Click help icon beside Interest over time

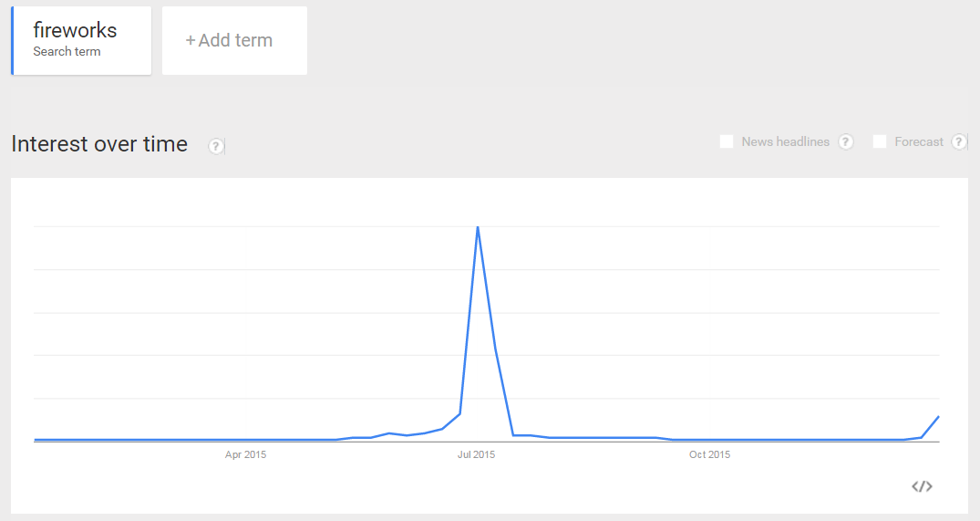pyautogui.click(x=216, y=146)
